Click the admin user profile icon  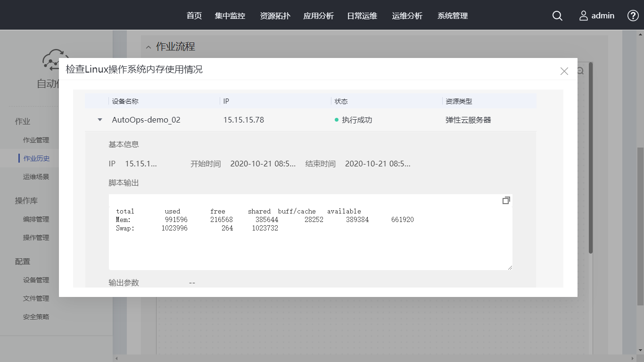(x=584, y=16)
